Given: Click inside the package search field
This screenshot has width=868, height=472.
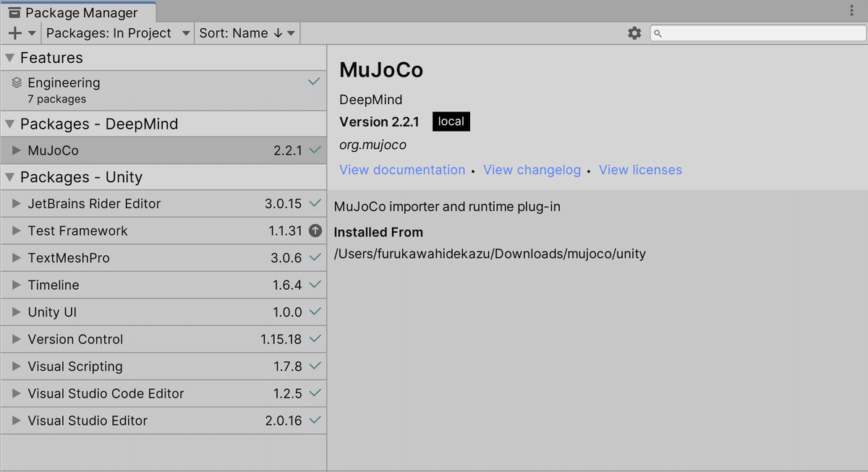Looking at the screenshot, I should click(x=752, y=33).
